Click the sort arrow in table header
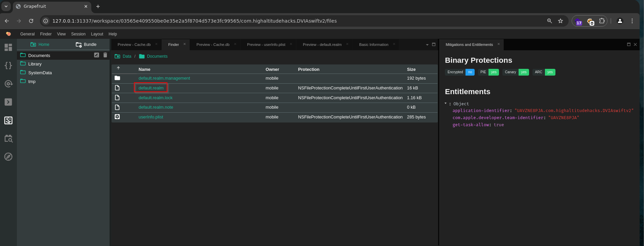The image size is (644, 246). point(118,68)
